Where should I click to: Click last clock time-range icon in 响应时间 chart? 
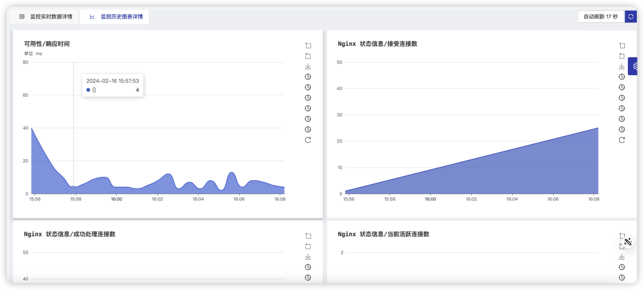(x=308, y=129)
